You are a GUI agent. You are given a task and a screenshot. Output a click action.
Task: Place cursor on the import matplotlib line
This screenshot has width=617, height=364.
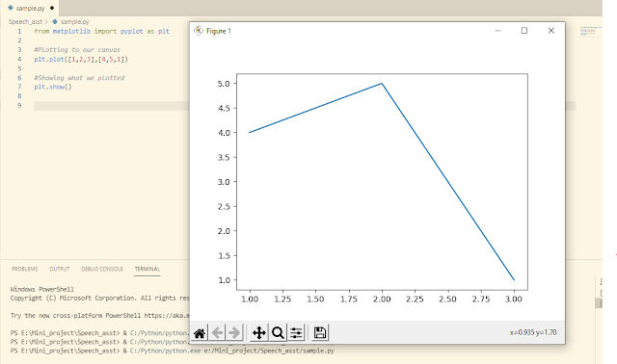point(101,31)
